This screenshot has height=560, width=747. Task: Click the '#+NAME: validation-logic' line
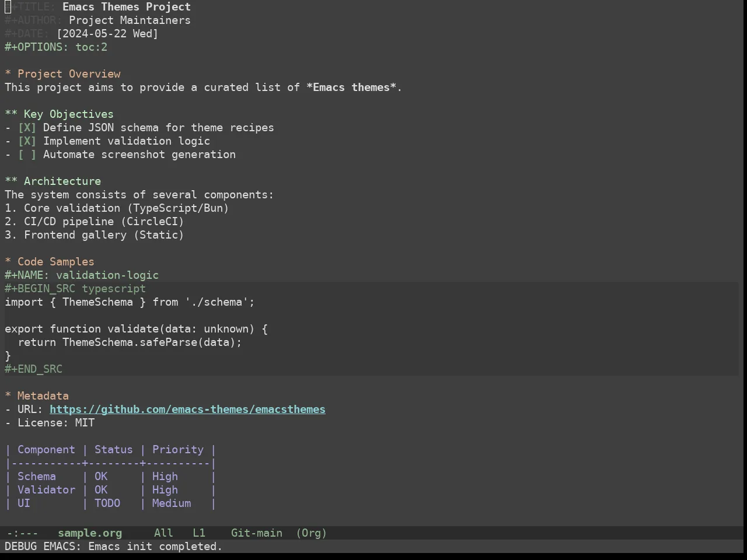click(82, 275)
